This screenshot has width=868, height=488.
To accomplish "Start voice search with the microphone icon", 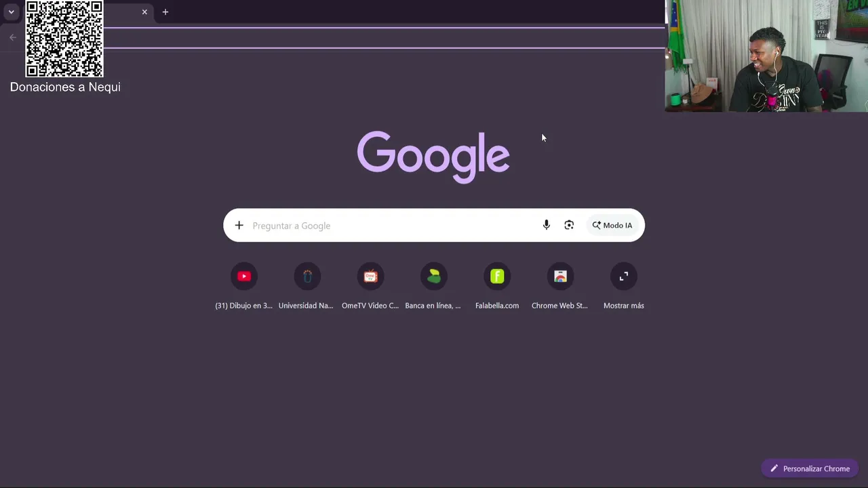I will pyautogui.click(x=546, y=225).
